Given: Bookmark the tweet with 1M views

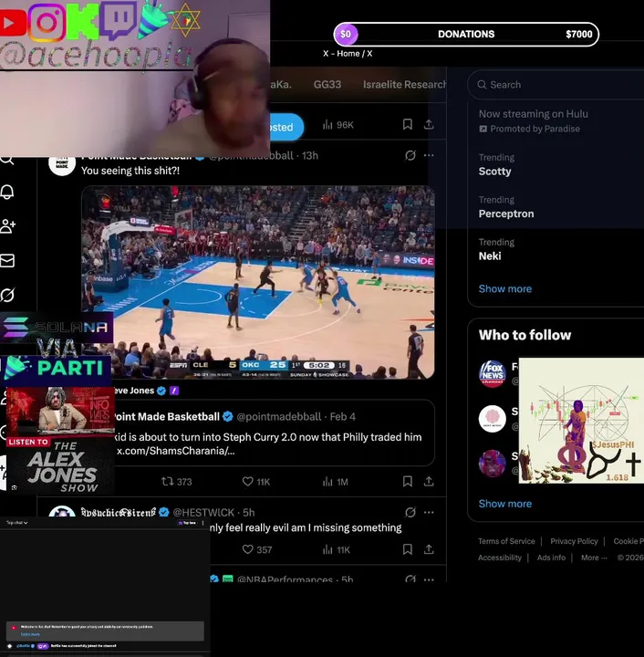Looking at the screenshot, I should 407,482.
